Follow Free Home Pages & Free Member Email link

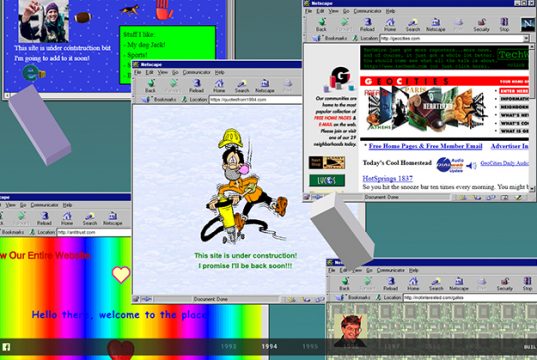(425, 146)
